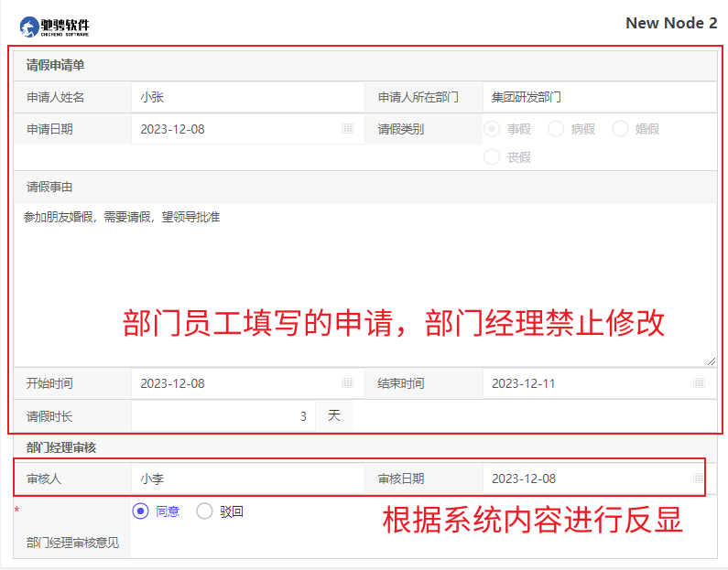This screenshot has height=570, width=728.
Task: Open calendar icon in 结束时间 field
Action: coord(699,383)
